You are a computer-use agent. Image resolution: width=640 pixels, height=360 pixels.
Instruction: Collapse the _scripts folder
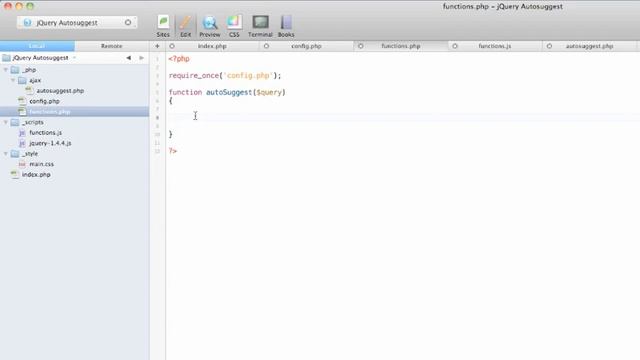click(6, 122)
